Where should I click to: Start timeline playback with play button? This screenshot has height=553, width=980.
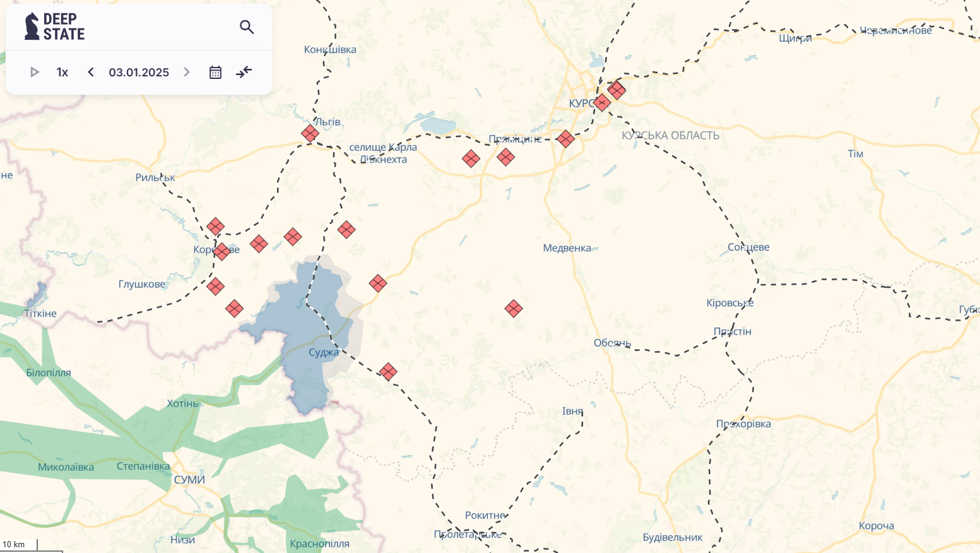[x=35, y=72]
